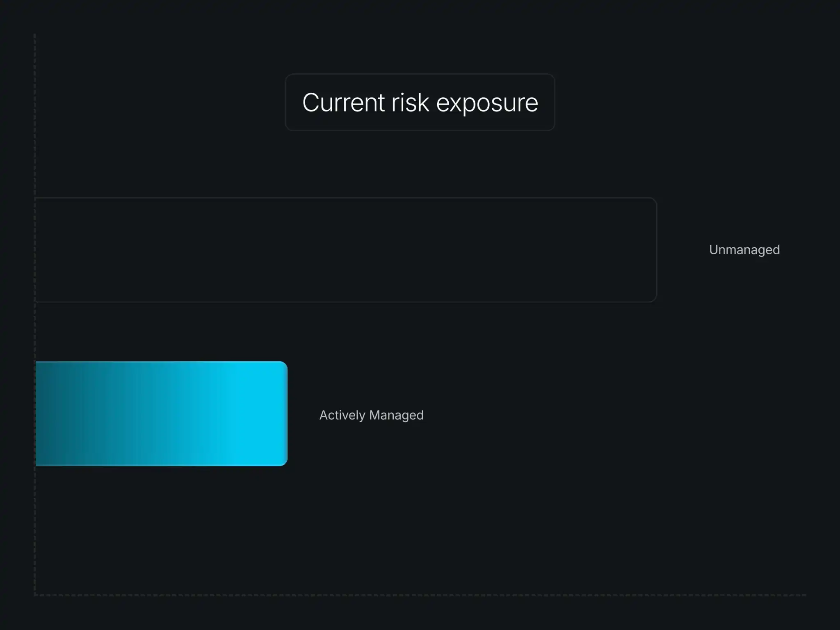This screenshot has height=630, width=840.
Task: Click the Current risk exposure title box
Action: [420, 102]
